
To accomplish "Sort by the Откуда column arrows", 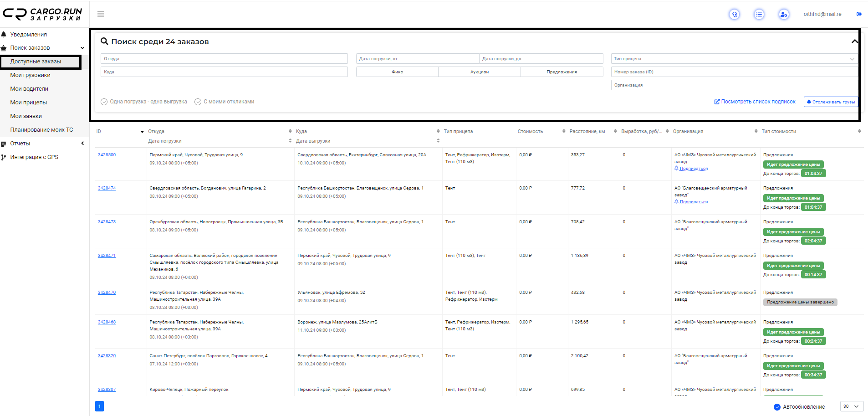I will point(290,131).
